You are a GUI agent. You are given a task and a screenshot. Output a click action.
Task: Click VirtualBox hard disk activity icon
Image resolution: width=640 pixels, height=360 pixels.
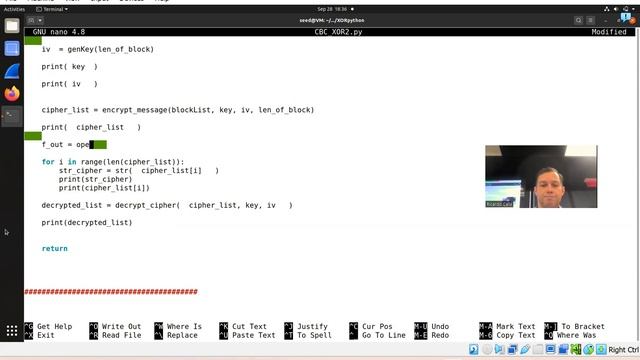[x=473, y=349]
